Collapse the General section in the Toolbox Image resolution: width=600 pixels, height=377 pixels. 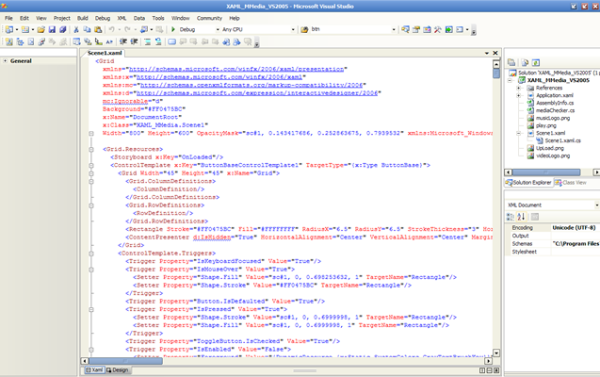(x=5, y=61)
